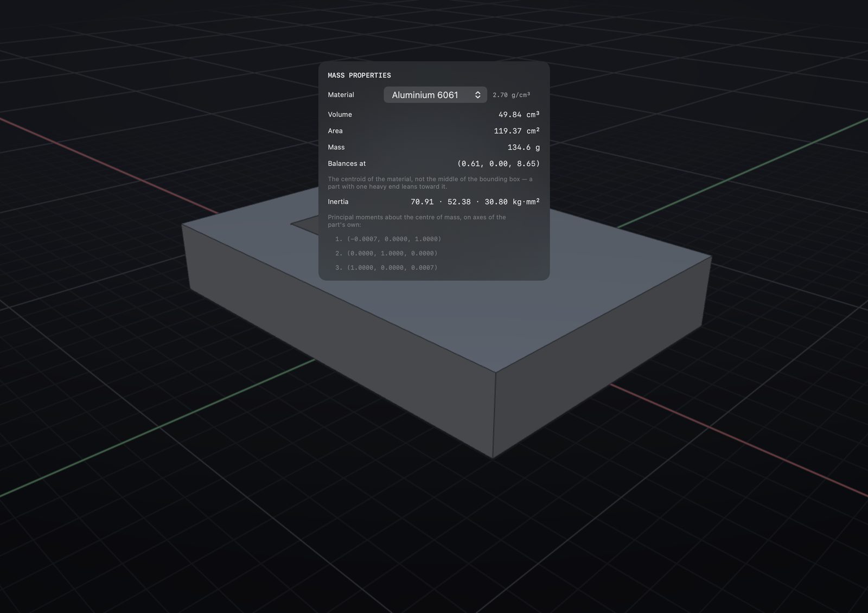Click the Mass label
The image size is (868, 613).
coord(336,147)
